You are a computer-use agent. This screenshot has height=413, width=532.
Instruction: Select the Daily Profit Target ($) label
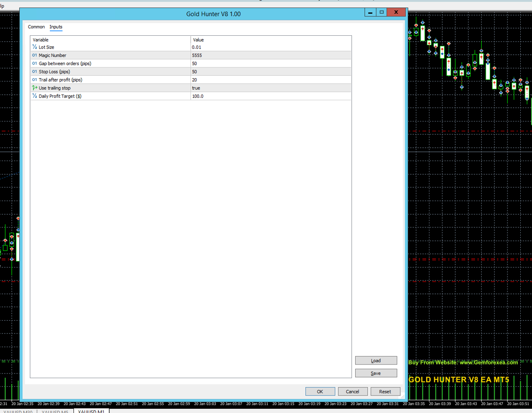point(60,96)
